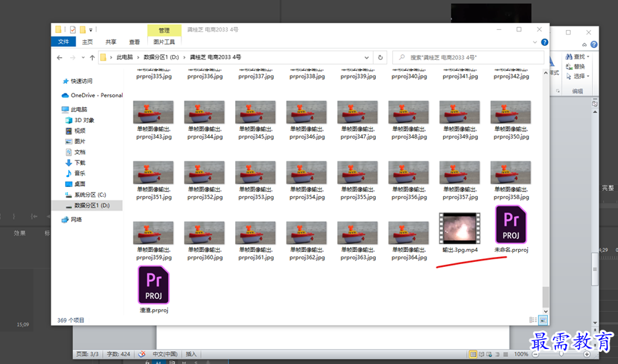This screenshot has height=364, width=618.
Task: Adjust the Word zoom slider handle
Action: click(562, 354)
